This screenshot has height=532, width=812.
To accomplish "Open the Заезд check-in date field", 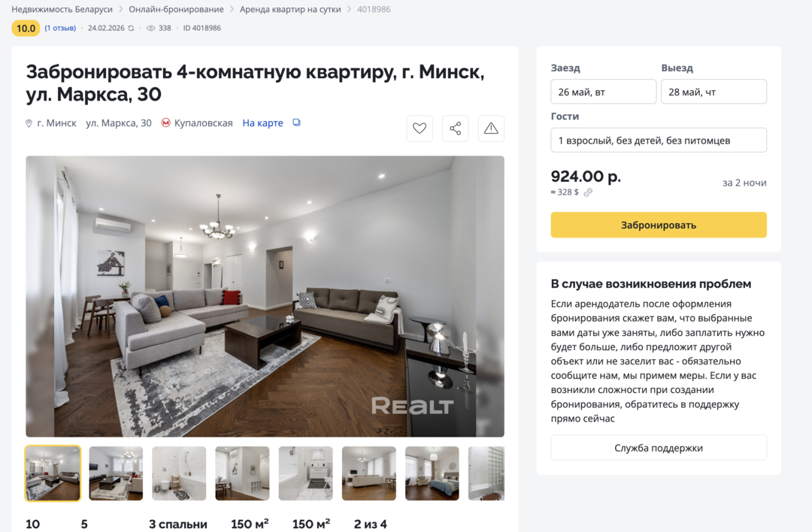I will coord(603,92).
